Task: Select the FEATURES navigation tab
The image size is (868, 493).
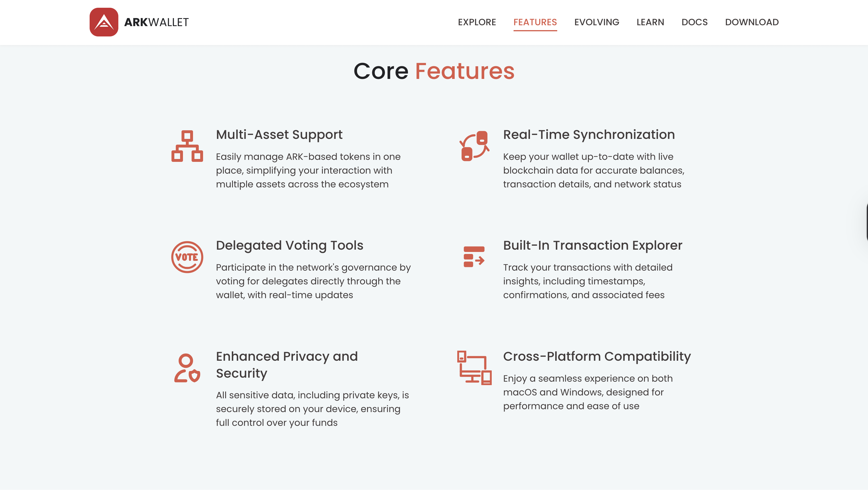Action: point(535,22)
